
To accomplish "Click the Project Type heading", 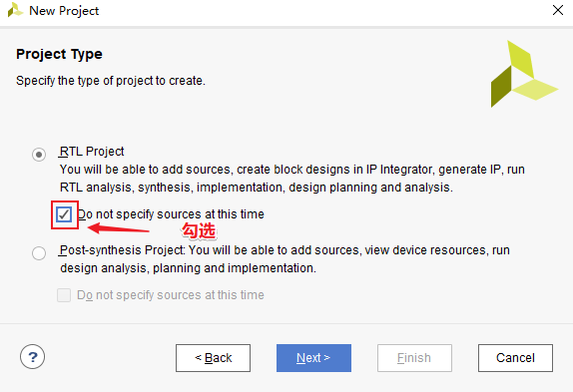I will pyautogui.click(x=59, y=55).
